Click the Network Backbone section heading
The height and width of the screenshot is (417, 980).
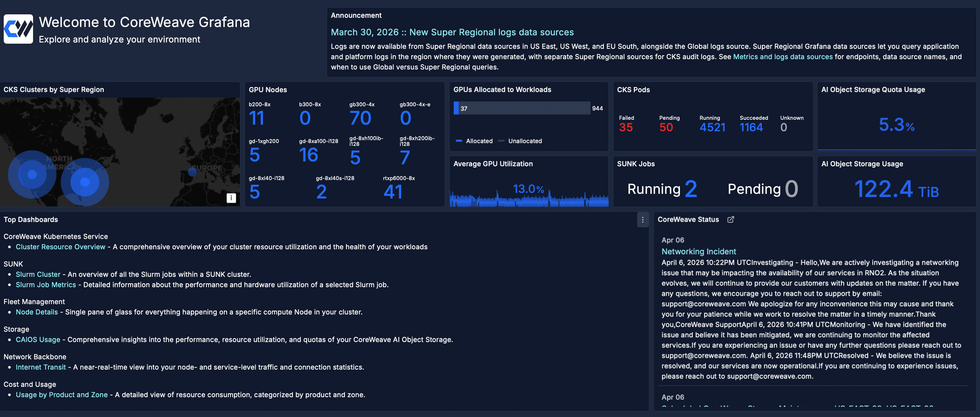point(35,357)
